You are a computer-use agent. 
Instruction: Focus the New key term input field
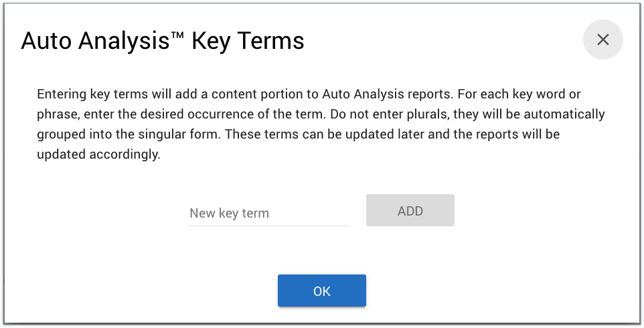pyautogui.click(x=269, y=213)
